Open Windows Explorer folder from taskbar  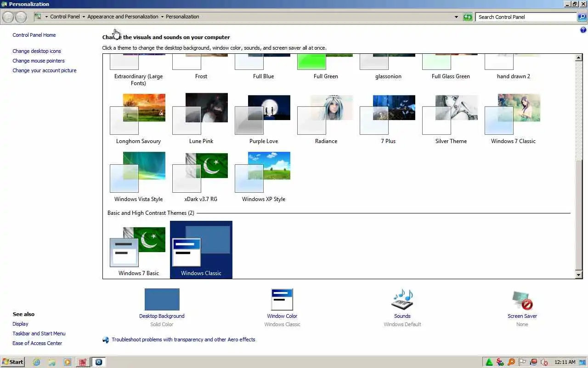[52, 362]
